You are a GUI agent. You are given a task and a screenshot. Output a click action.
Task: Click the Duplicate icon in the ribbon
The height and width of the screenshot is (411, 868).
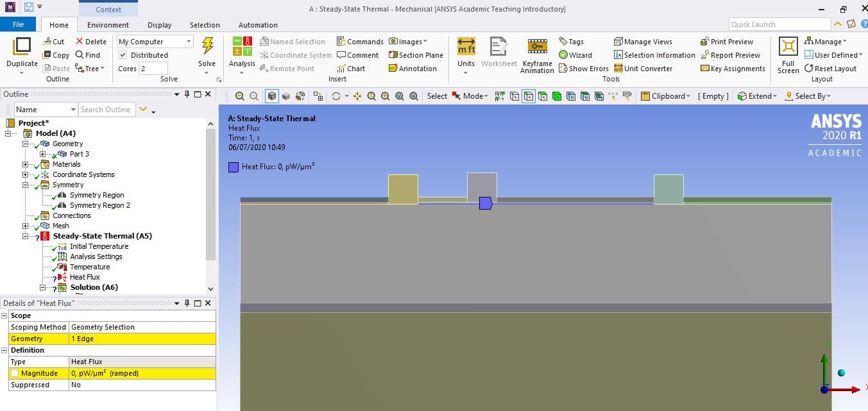(x=22, y=47)
